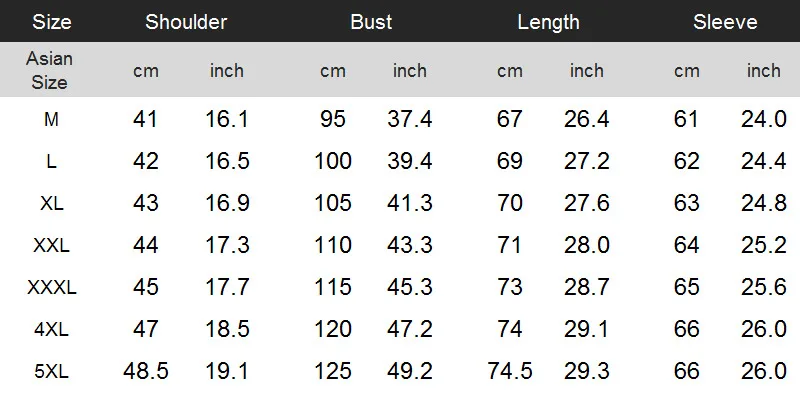Screen dimensions: 800x394
Task: Click the M size row label
Action: click(51, 119)
